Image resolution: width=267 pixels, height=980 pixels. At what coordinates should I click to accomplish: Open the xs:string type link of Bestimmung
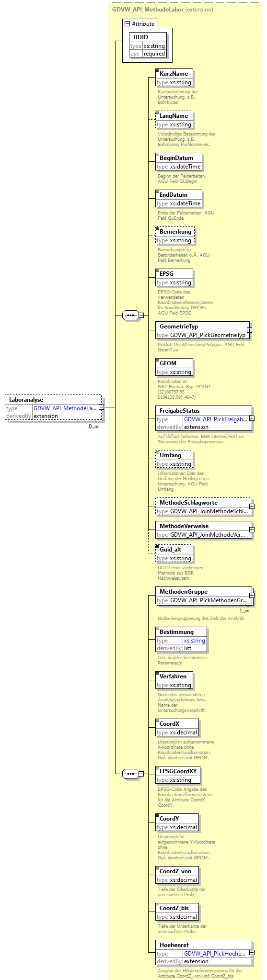[x=194, y=641]
